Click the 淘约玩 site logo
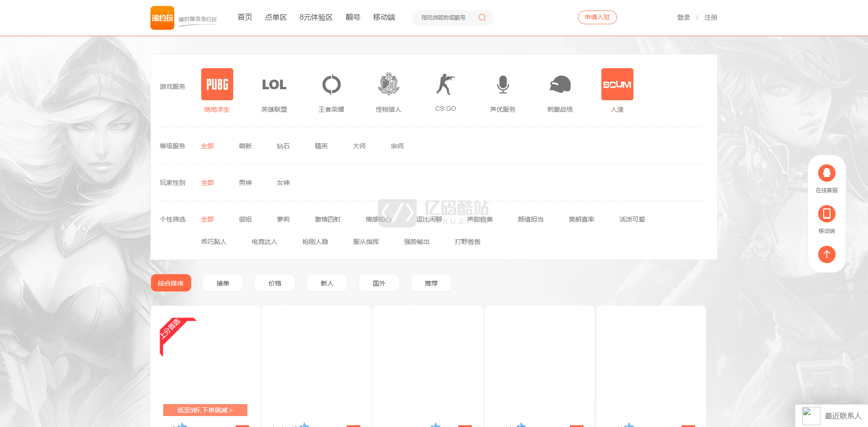Image resolution: width=868 pixels, height=427 pixels. 162,18
